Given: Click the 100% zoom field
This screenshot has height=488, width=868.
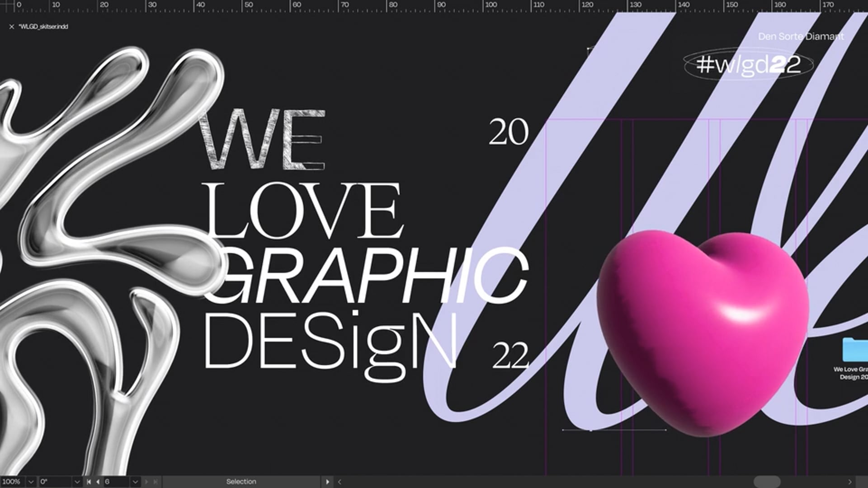Looking at the screenshot, I should point(13,482).
